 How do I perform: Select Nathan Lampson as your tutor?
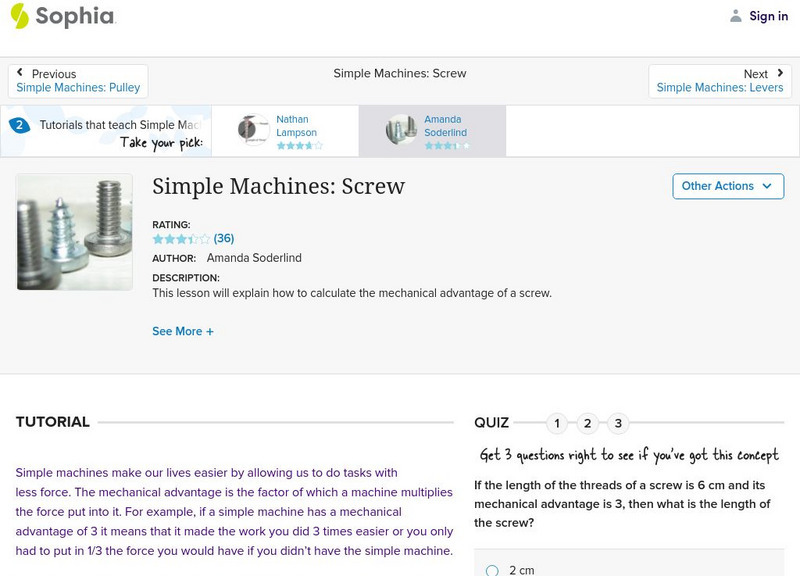pos(290,128)
